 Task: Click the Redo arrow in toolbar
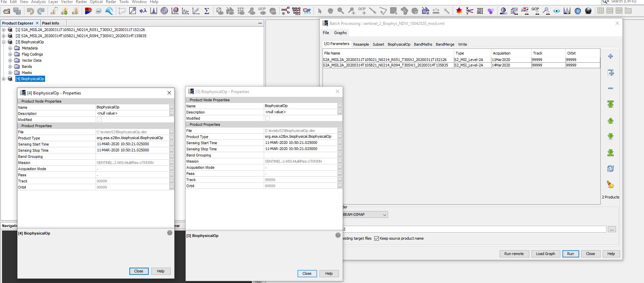pos(41,11)
